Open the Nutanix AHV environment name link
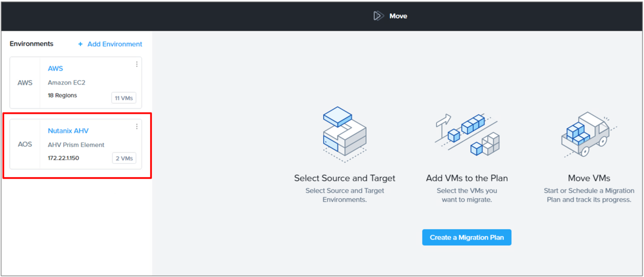The image size is (644, 277). tap(68, 131)
